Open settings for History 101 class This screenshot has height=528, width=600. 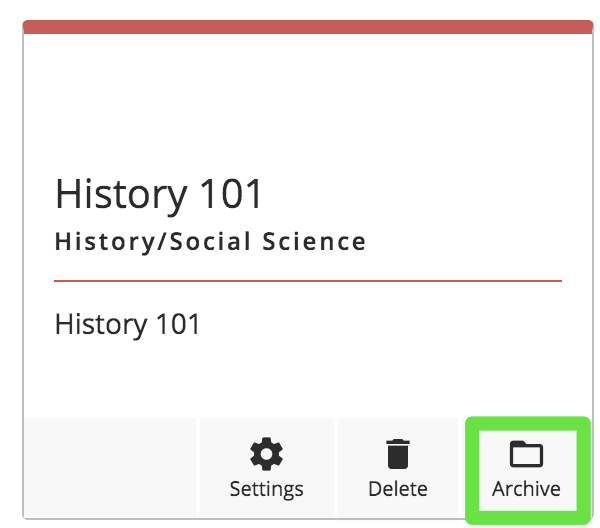pyautogui.click(x=266, y=470)
